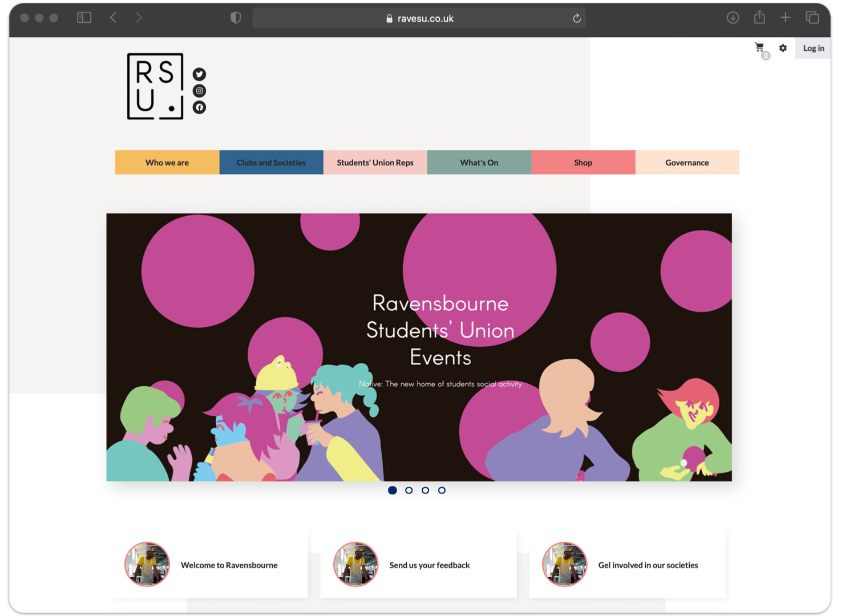Select the first carousel slide dot
Image resolution: width=841 pixels, height=616 pixels.
393,491
